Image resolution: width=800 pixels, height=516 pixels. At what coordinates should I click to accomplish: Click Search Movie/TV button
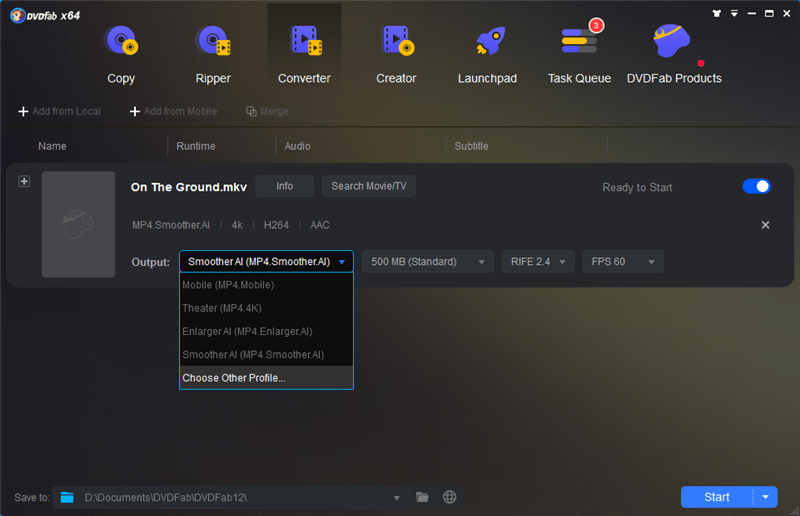(369, 186)
